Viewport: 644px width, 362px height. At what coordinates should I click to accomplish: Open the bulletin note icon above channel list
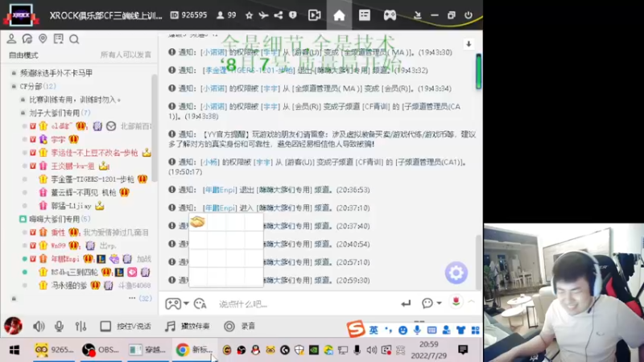point(58,39)
